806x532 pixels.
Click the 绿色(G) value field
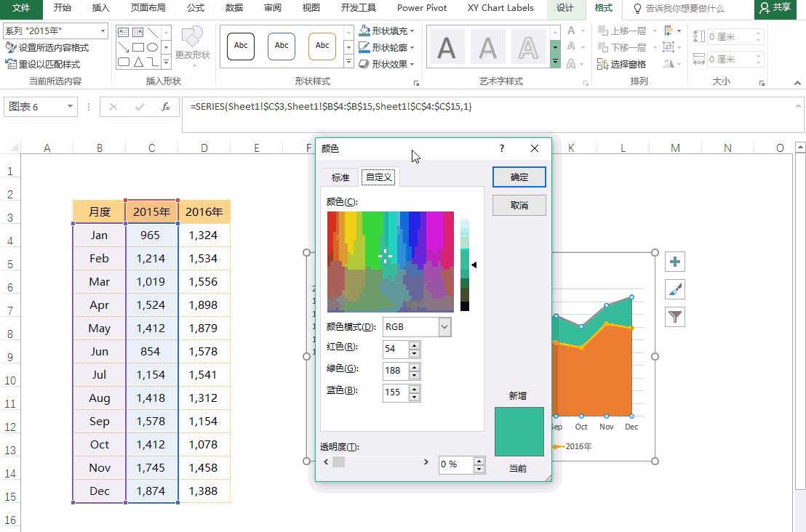[x=396, y=371]
